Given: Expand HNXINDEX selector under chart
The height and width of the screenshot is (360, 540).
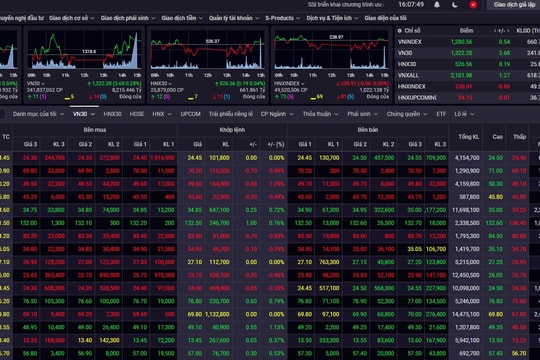Looking at the screenshot, I should (x=289, y=83).
